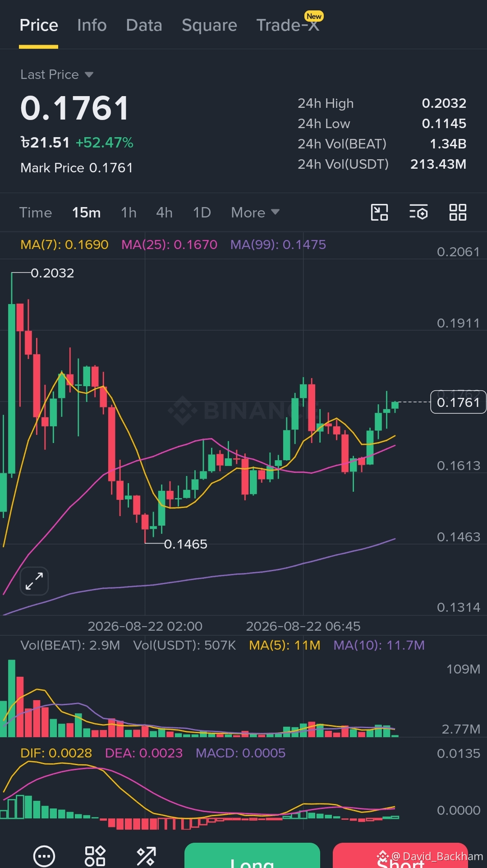The height and width of the screenshot is (868, 487).
Task: Tap the 2026-08-22 06:45 time label
Action: 303,626
